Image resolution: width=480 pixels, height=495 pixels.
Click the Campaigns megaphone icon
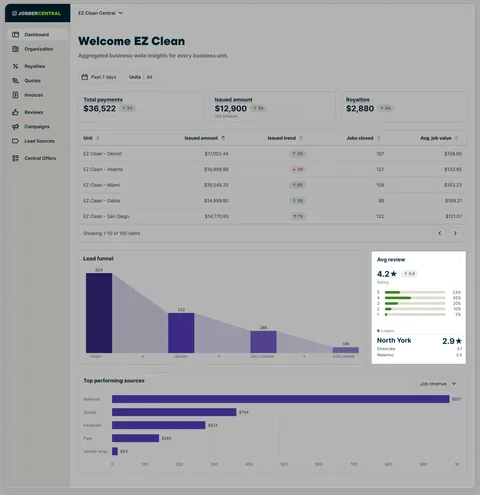[x=15, y=127]
